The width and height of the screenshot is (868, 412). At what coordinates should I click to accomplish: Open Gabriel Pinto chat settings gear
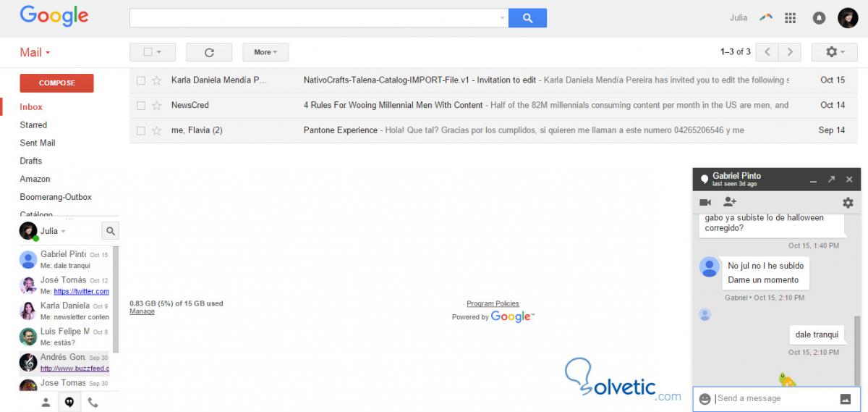[x=848, y=203]
